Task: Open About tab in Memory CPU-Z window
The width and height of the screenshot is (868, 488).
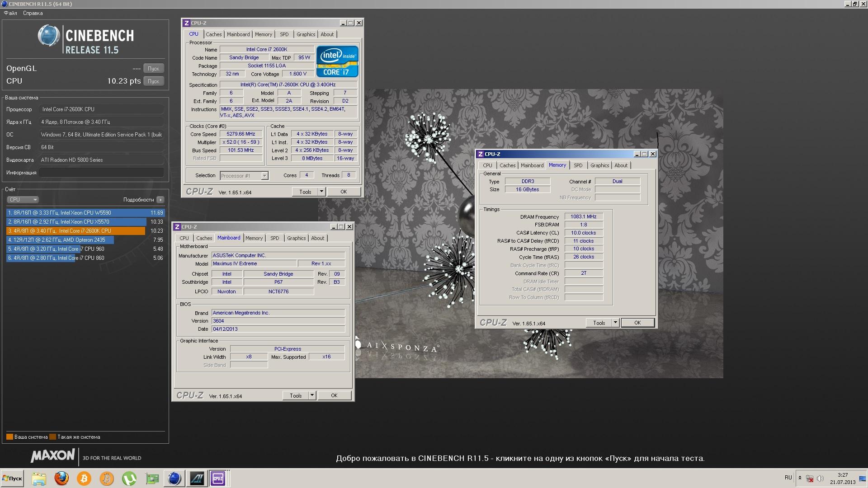Action: 621,165
